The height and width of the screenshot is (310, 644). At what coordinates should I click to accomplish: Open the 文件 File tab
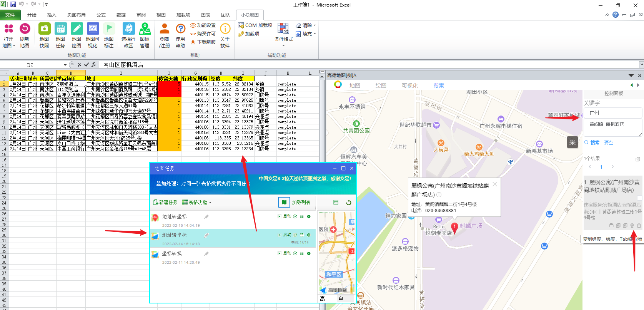pyautogui.click(x=10, y=15)
